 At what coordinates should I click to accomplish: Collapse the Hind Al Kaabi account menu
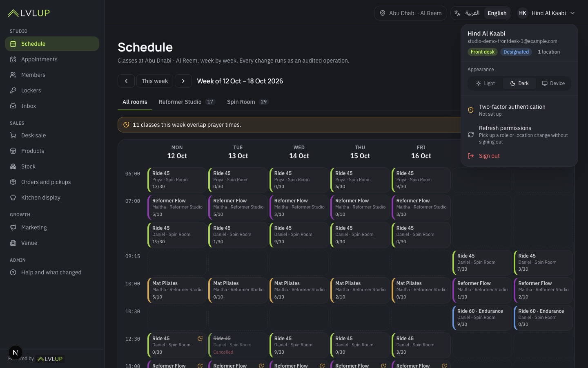point(547,13)
